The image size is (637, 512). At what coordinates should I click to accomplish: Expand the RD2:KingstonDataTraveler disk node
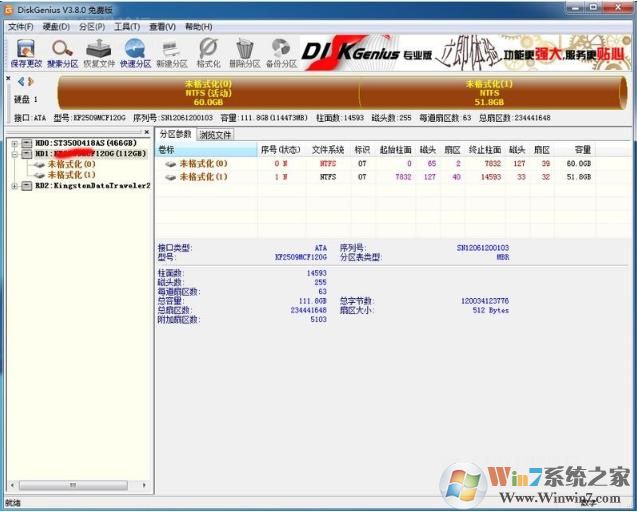tap(15, 185)
